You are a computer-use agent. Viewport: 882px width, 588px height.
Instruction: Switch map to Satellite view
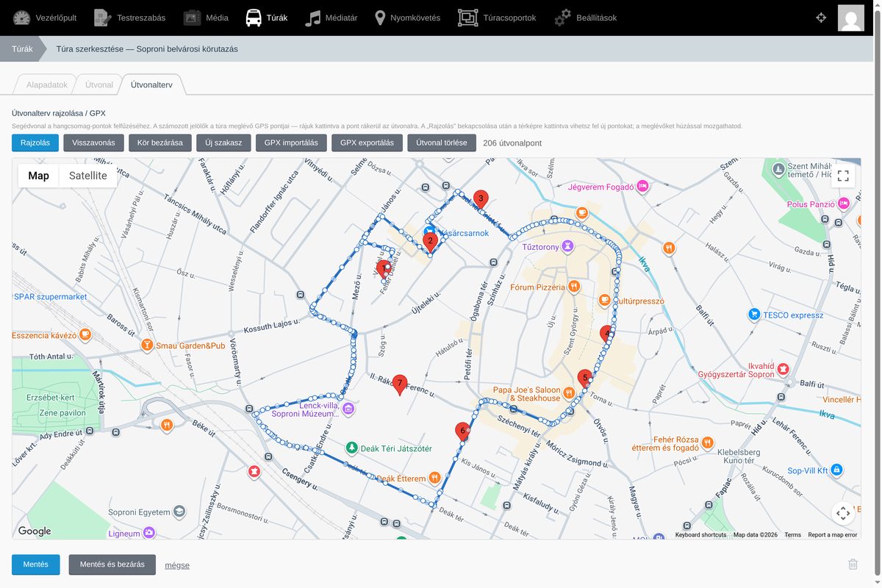pos(88,176)
